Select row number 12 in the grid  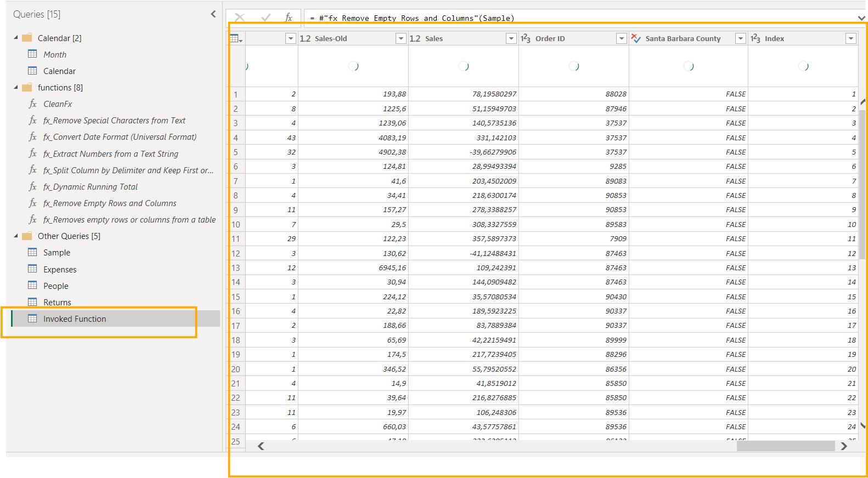point(236,253)
